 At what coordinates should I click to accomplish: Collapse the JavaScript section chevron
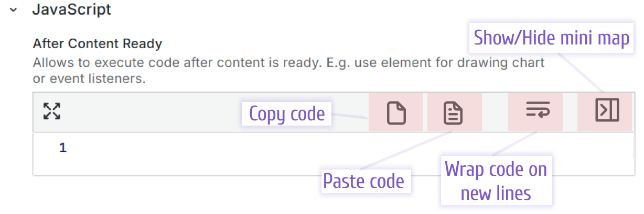tap(14, 10)
